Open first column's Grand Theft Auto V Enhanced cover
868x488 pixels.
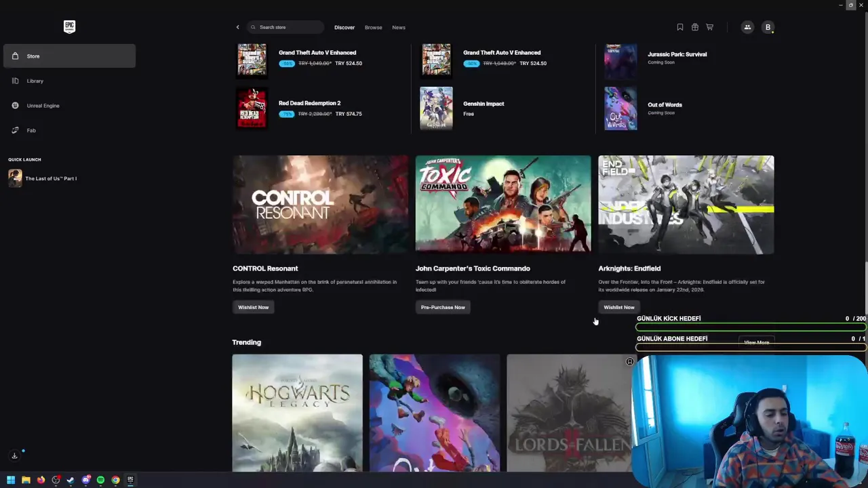pos(252,60)
